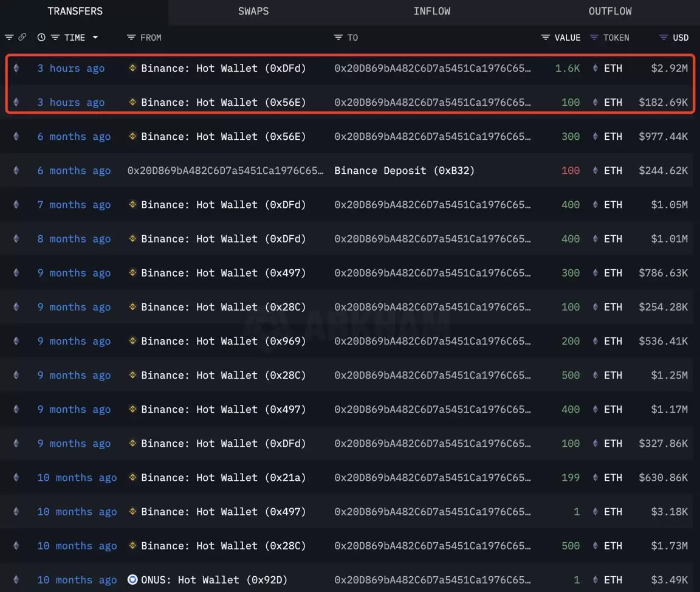The height and width of the screenshot is (592, 700).
Task: Click chain icon on the $3.49K row
Action: point(16,579)
